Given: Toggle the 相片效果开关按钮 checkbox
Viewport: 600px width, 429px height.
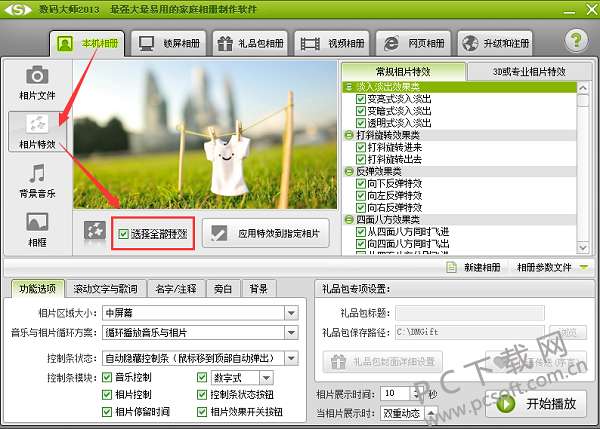Looking at the screenshot, I should [x=202, y=412].
